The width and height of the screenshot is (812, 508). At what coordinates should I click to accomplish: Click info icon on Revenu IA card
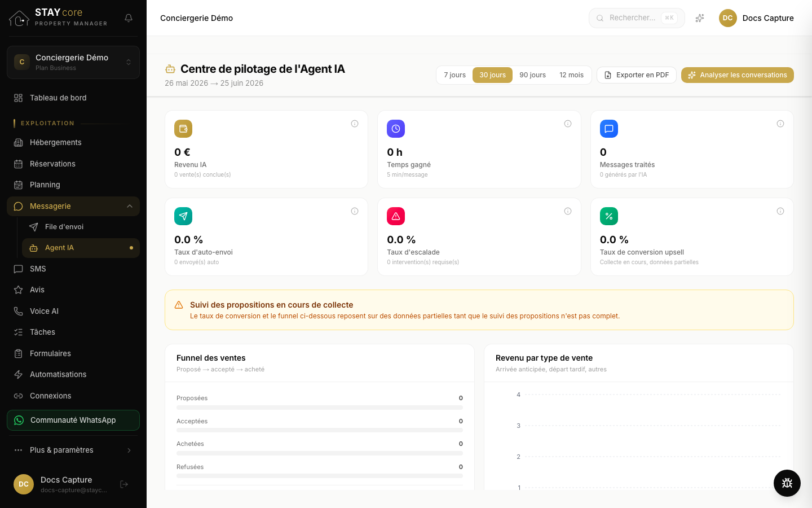[355, 124]
